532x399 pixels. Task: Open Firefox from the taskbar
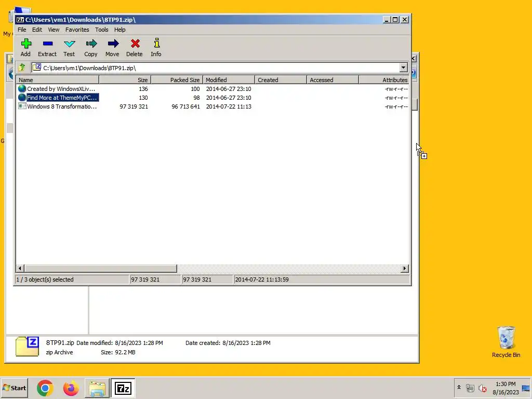coord(71,388)
